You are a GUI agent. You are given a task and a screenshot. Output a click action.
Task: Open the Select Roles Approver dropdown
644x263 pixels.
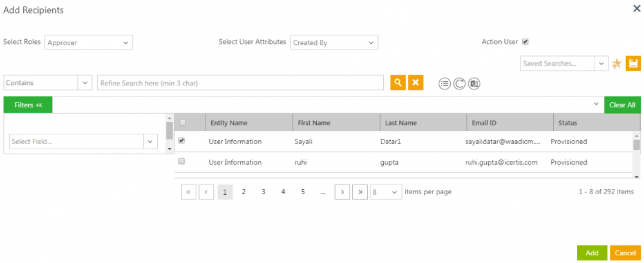[x=88, y=42]
